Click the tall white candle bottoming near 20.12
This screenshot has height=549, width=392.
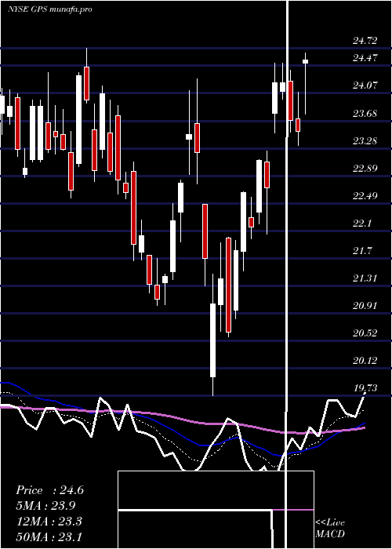pyautogui.click(x=212, y=340)
